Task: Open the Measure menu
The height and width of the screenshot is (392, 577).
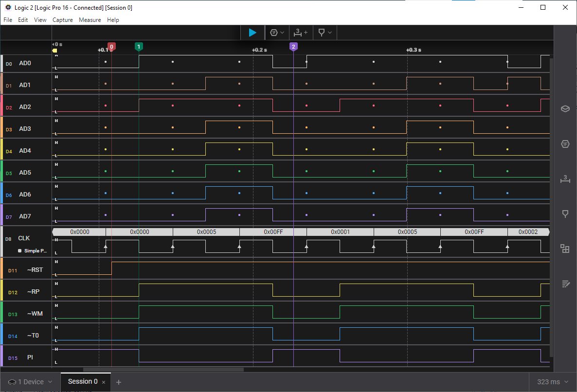Action: point(90,20)
